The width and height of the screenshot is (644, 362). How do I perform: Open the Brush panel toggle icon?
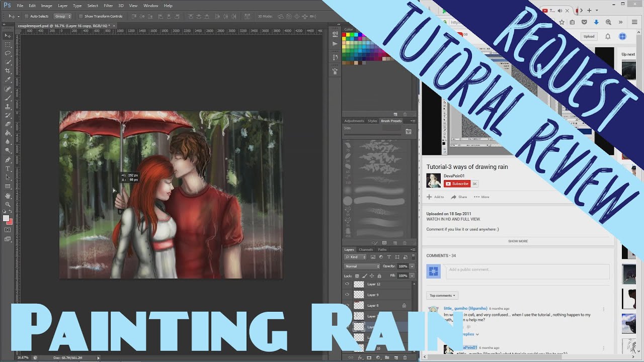point(409,132)
